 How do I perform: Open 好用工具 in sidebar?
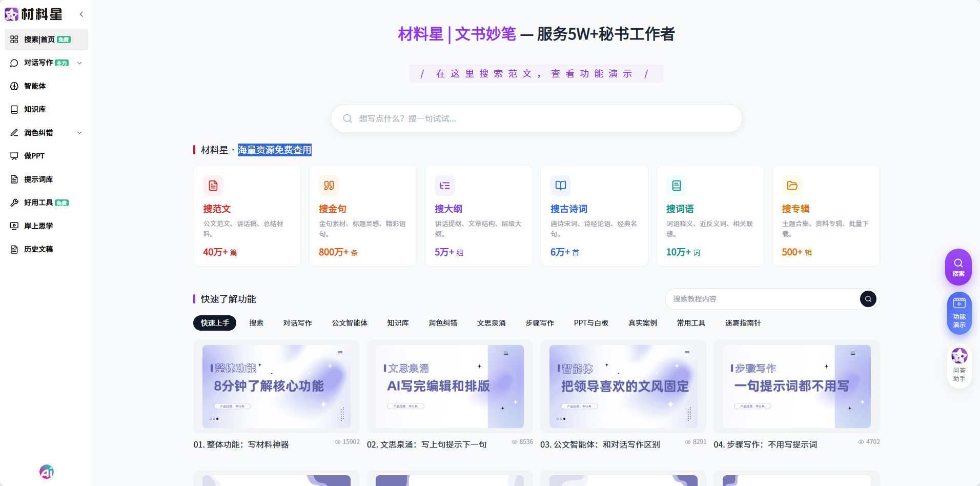(46, 202)
